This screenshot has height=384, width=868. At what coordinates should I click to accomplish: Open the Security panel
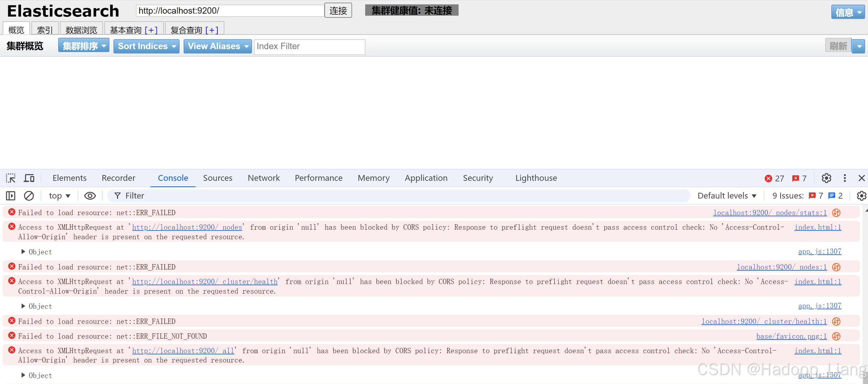[478, 178]
